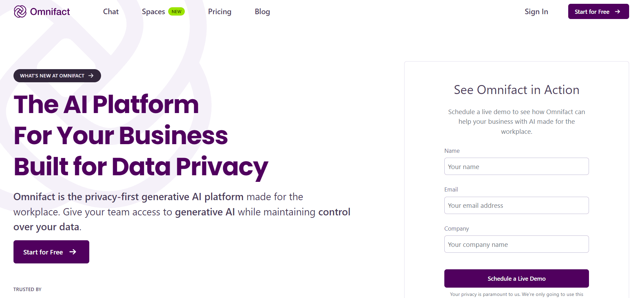Click the arrow icon on Start for Free button
The image size is (644, 298).
click(73, 252)
